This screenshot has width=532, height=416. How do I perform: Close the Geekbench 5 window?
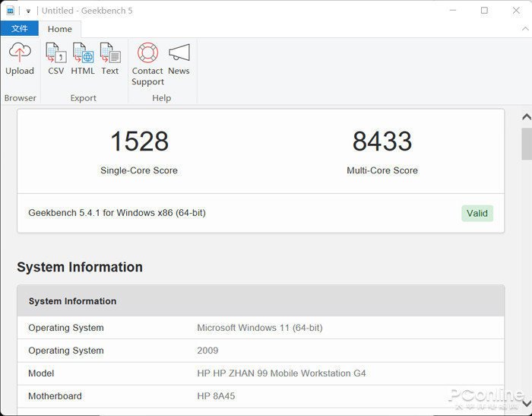pos(516,10)
